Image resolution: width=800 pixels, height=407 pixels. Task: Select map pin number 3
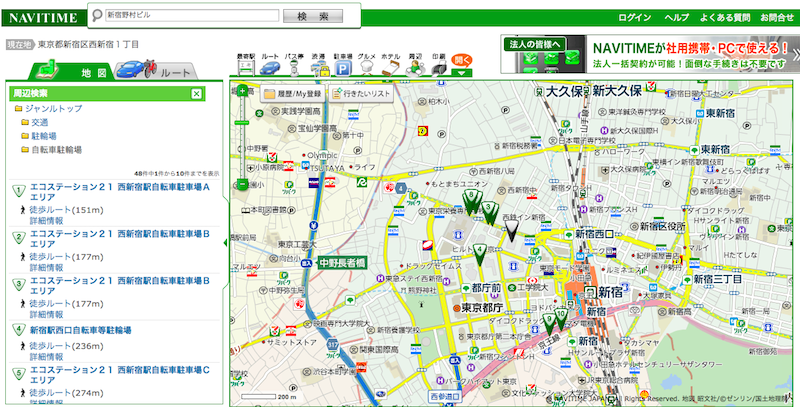(489, 212)
